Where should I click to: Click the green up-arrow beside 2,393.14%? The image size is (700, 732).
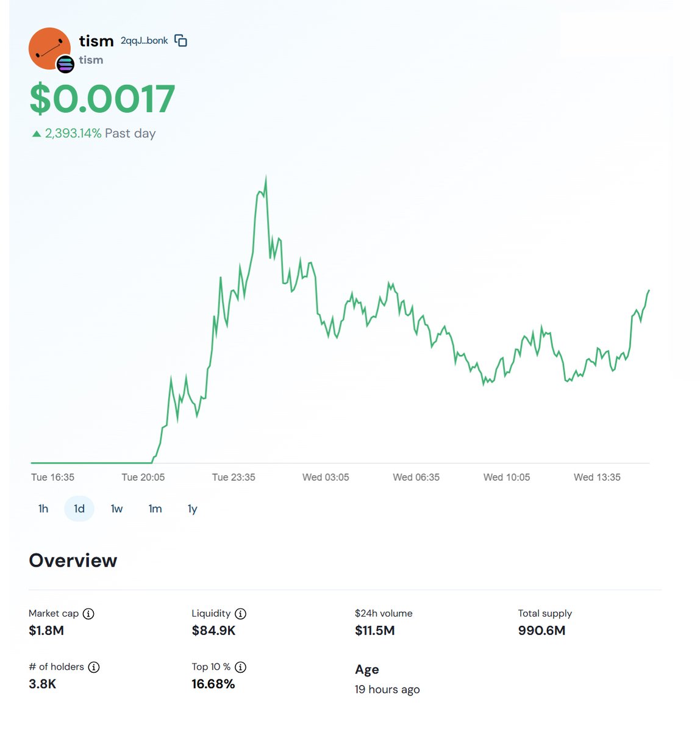pyautogui.click(x=37, y=134)
